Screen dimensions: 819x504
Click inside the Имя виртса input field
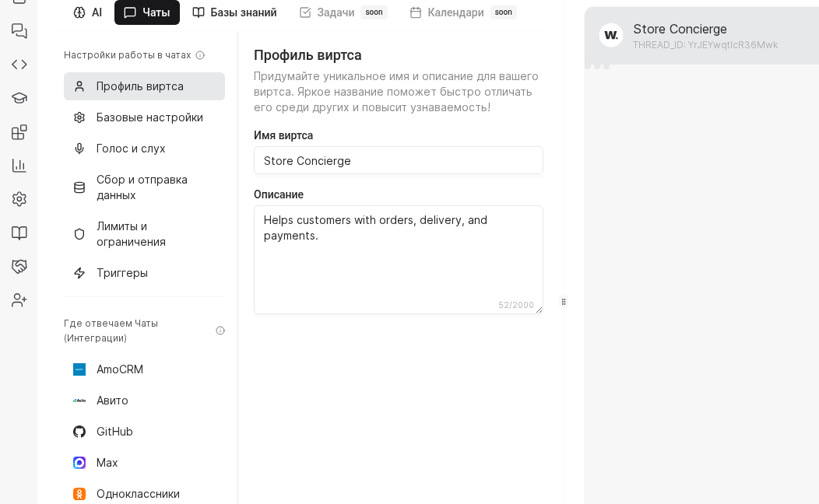coord(399,160)
